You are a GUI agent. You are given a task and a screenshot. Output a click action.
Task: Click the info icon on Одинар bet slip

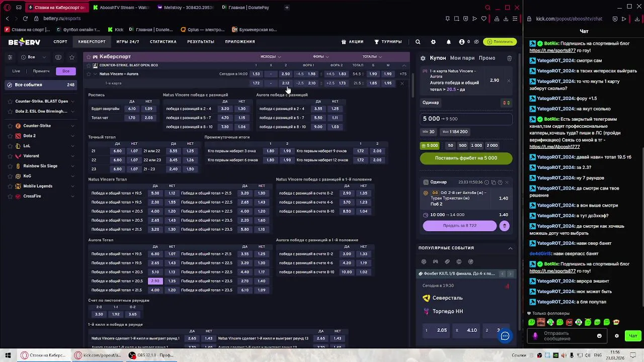tap(486, 182)
